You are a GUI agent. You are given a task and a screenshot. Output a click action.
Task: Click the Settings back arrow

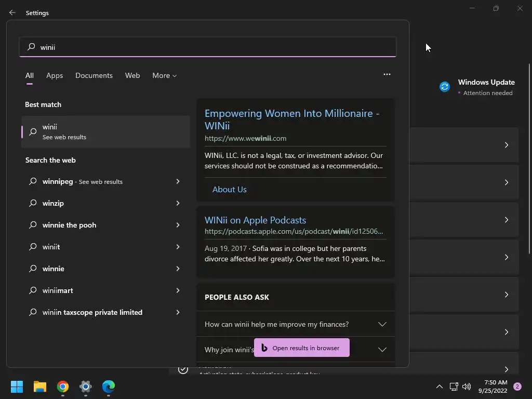pos(12,12)
